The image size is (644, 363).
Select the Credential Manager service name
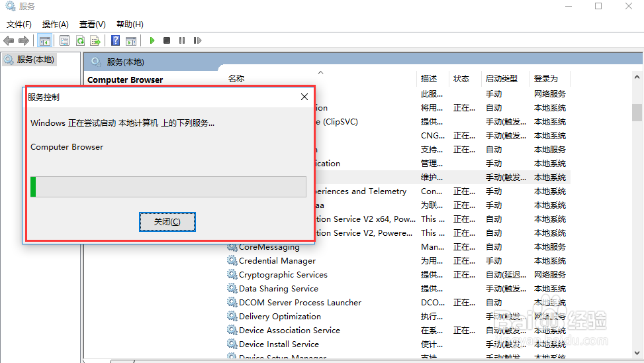tap(277, 261)
